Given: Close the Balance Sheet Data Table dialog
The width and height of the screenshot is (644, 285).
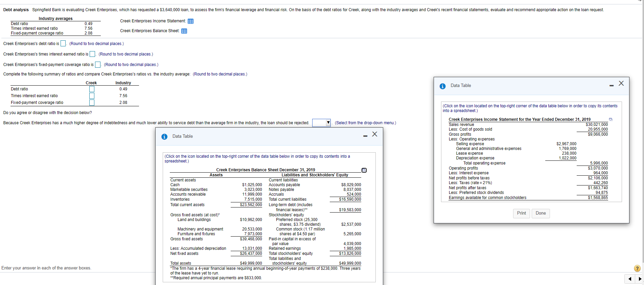Looking at the screenshot, I should coord(374,134).
